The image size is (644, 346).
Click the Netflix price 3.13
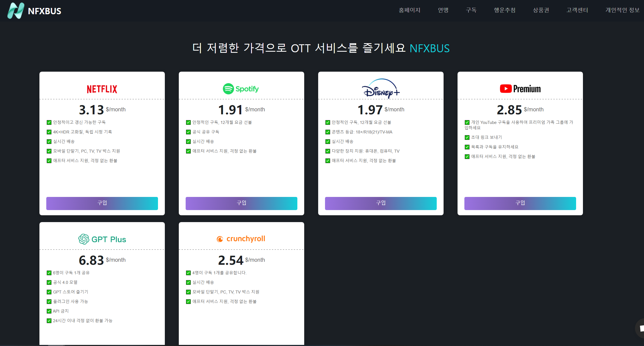pos(91,110)
